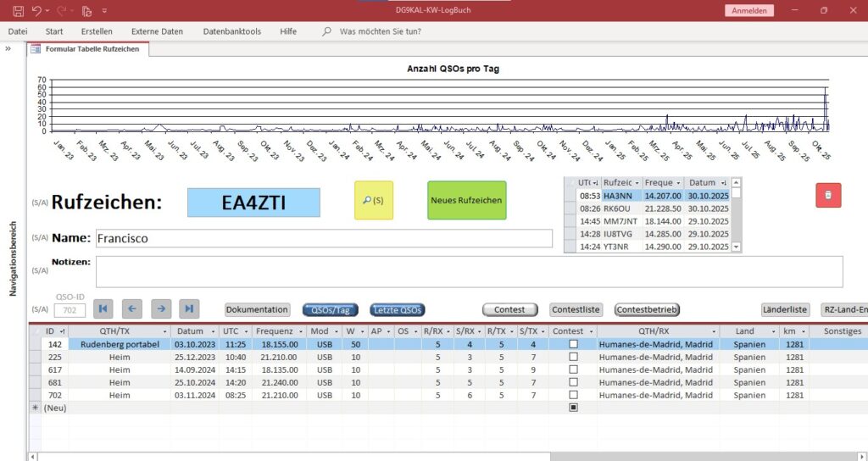This screenshot has height=461, width=868.
Task: Open the Datum column dropdown in QSO table
Action: point(213,331)
